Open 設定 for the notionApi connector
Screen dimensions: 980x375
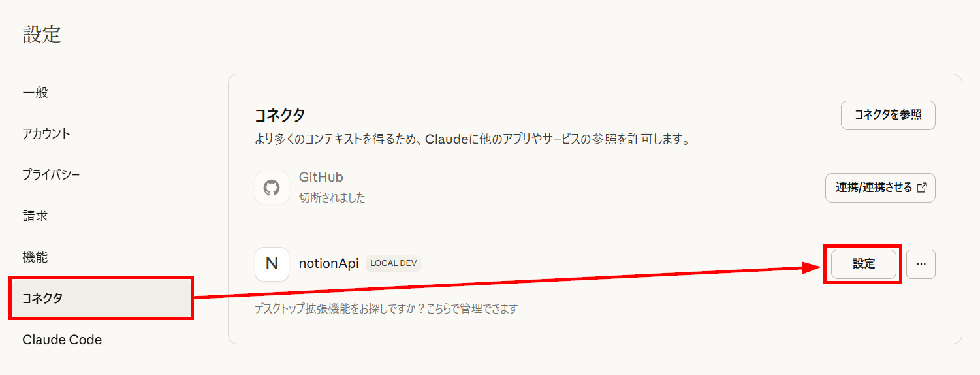coord(864,264)
